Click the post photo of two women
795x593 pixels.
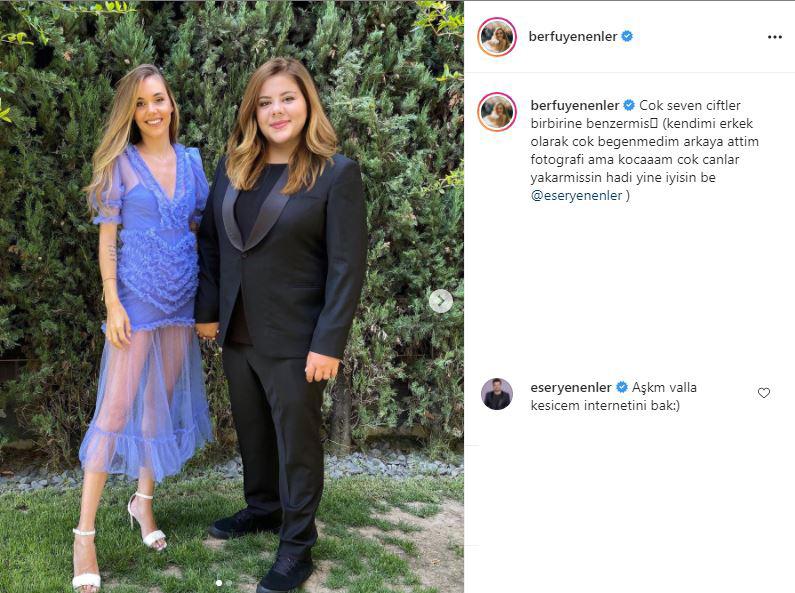[232, 296]
